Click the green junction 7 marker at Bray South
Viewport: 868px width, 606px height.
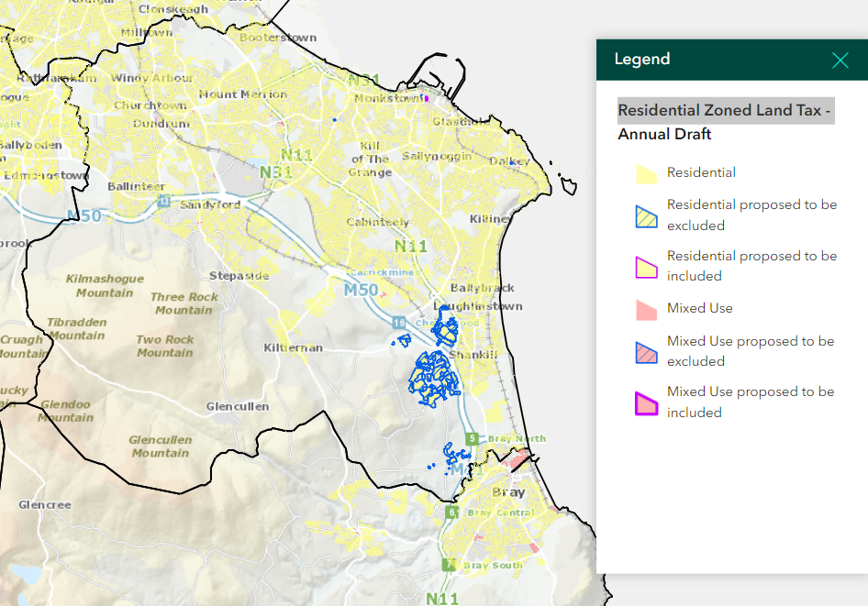(x=448, y=565)
